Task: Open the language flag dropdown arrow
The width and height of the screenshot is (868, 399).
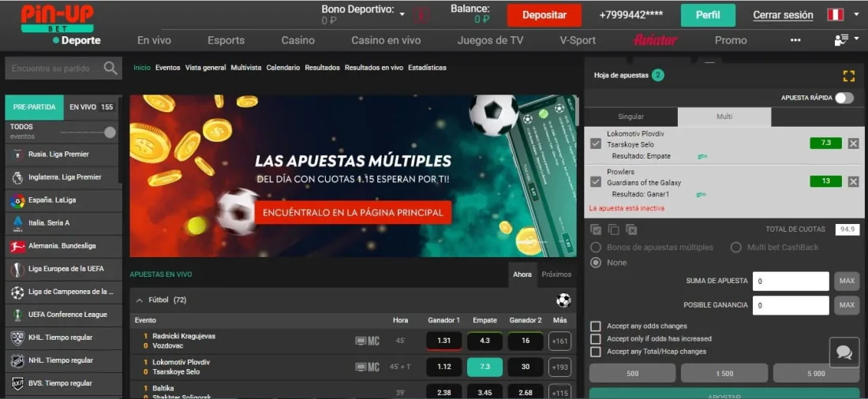Action: pos(857,14)
